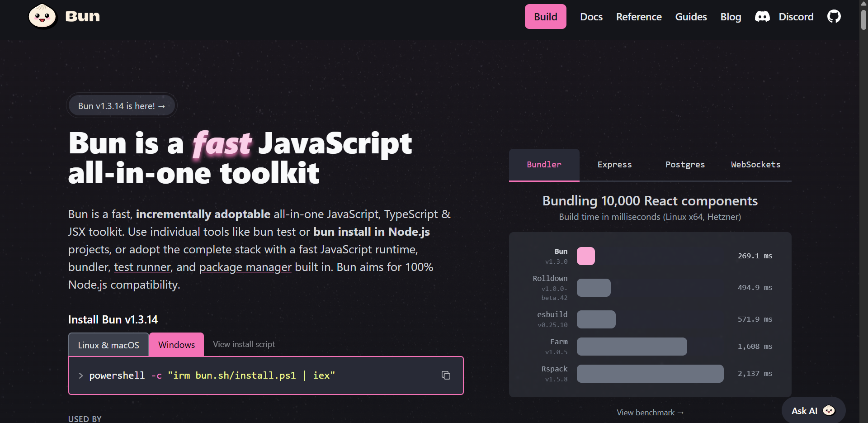The image size is (868, 423).
Task: Click the 269.1 ms value
Action: pyautogui.click(x=755, y=256)
